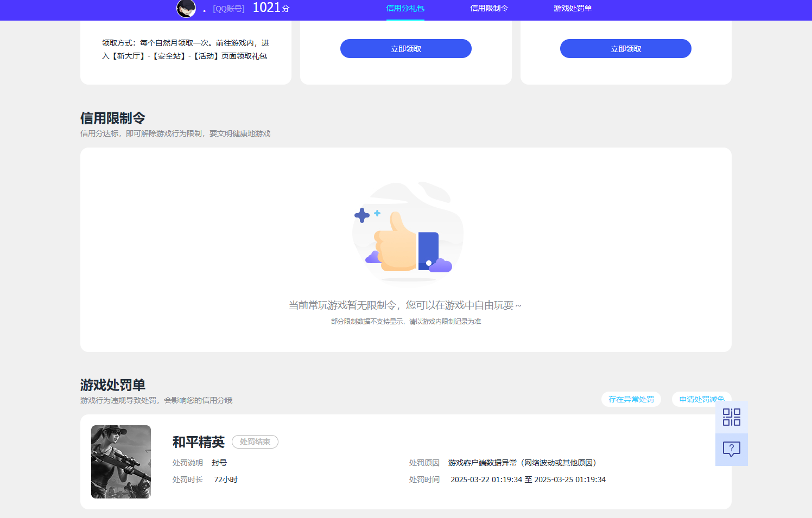
Task: Open the help question chat icon
Action: [x=732, y=450]
